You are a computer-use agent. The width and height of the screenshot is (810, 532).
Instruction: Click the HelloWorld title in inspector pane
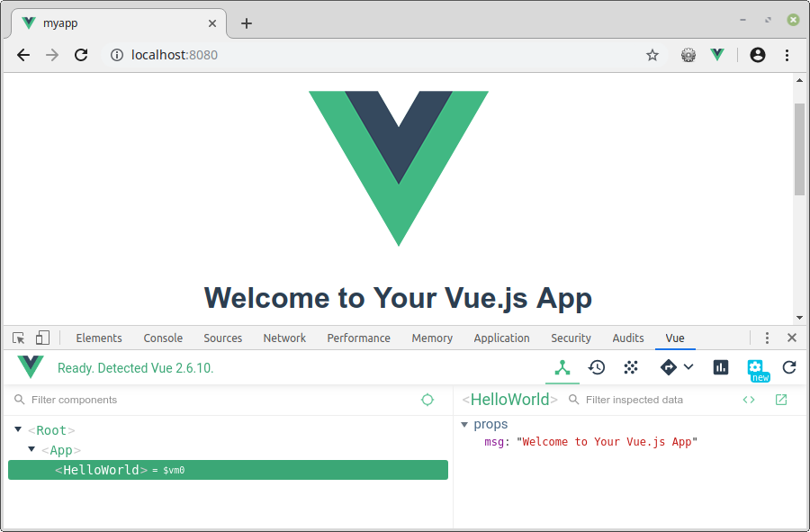(x=510, y=400)
